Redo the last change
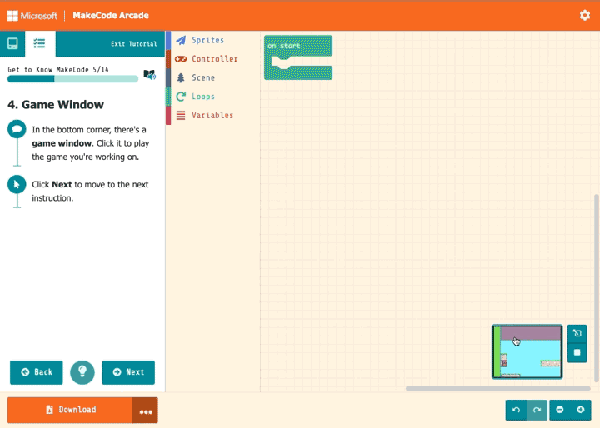The width and height of the screenshot is (600, 428). pos(537,410)
